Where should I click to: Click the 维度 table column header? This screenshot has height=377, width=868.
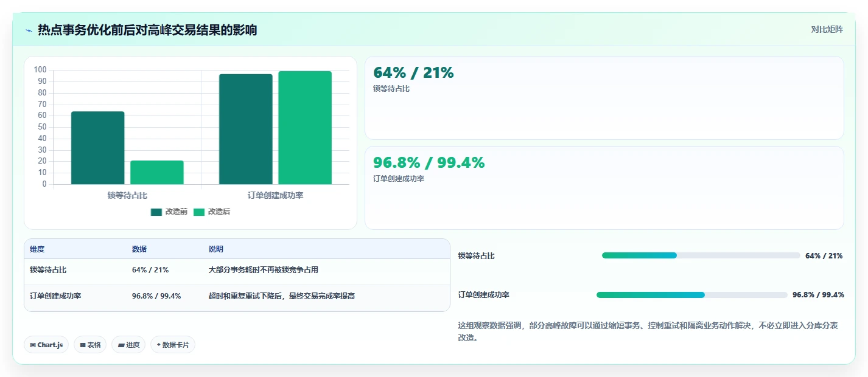point(37,249)
